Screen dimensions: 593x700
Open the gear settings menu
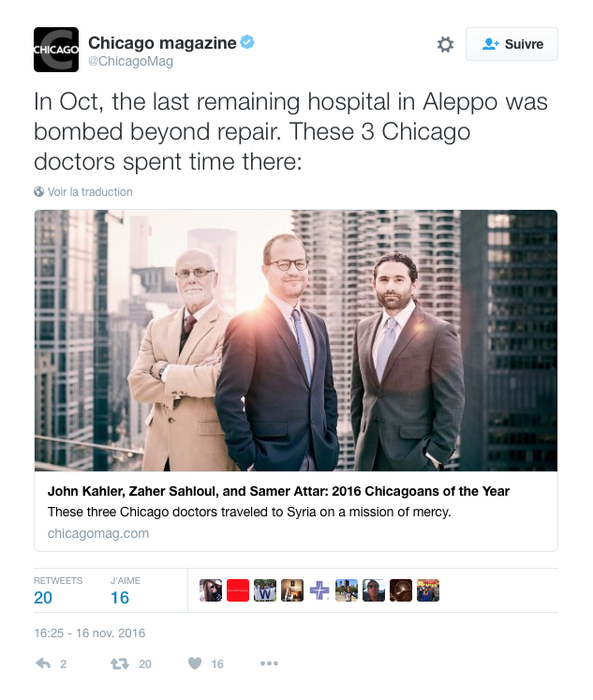click(x=445, y=44)
